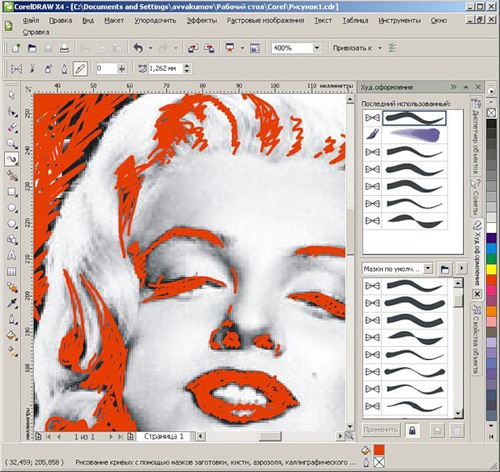
Task: Switch to Советы docker tab
Action: (x=476, y=197)
